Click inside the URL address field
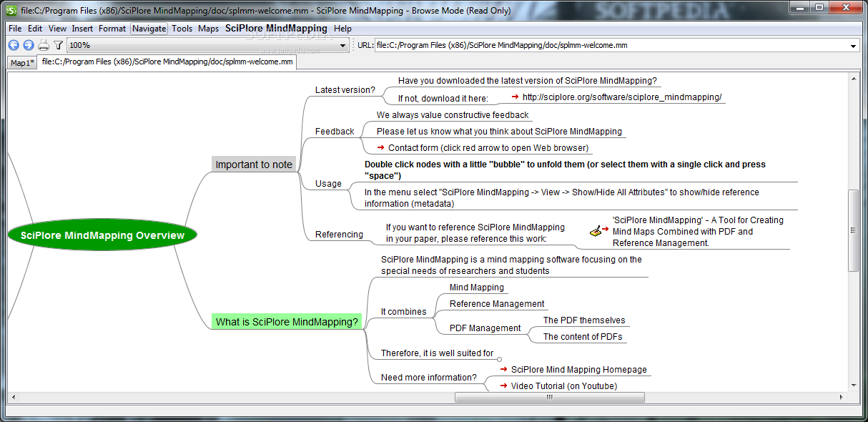This screenshot has width=868, height=422. 611,45
